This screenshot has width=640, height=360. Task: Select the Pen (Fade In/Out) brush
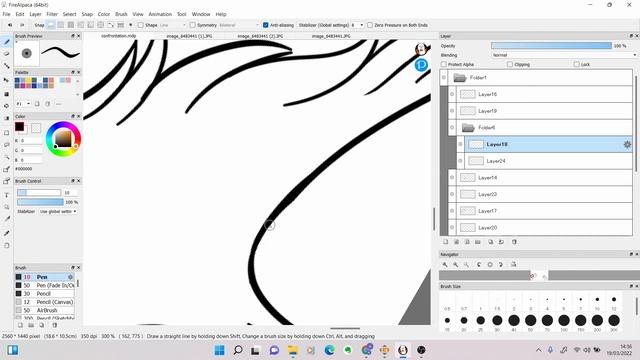coord(44,286)
